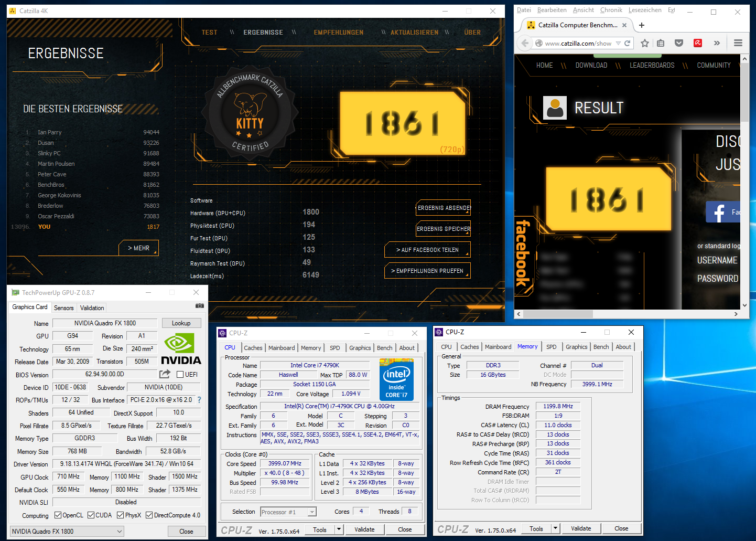Screen dimensions: 756x541
Task: Click the user avatar beside RESULT
Action: tap(555, 108)
